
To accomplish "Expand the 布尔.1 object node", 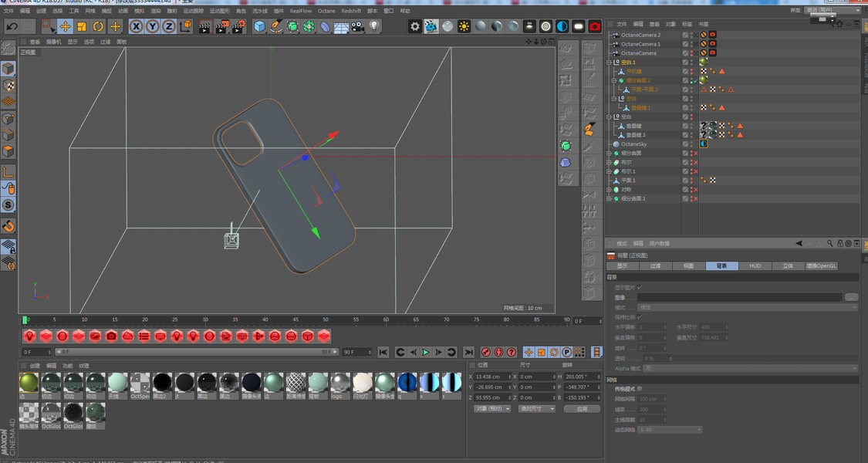I will [609, 171].
